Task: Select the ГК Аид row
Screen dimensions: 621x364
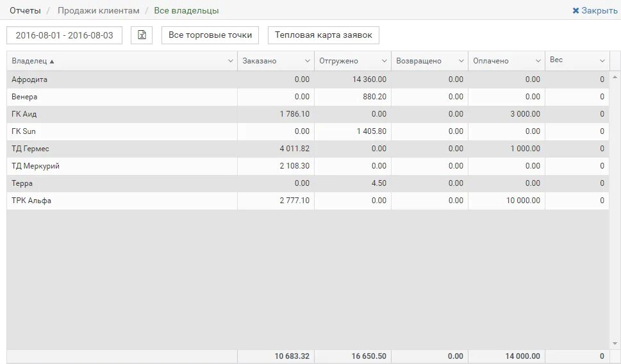Action: [308, 114]
